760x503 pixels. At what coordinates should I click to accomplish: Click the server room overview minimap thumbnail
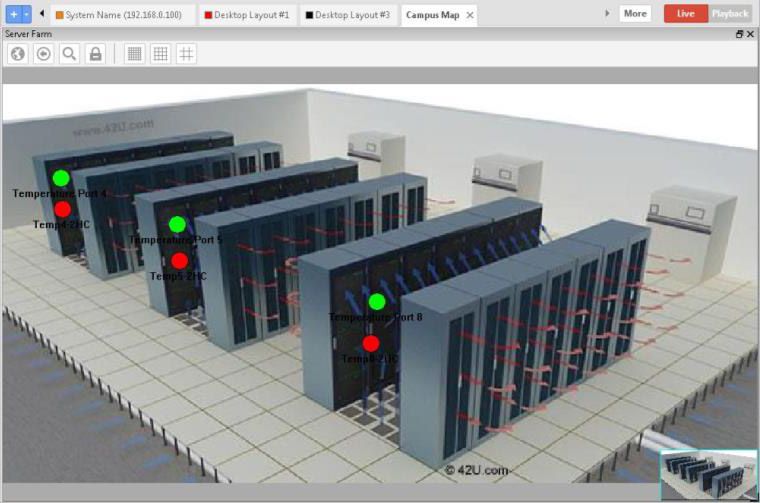(x=709, y=474)
